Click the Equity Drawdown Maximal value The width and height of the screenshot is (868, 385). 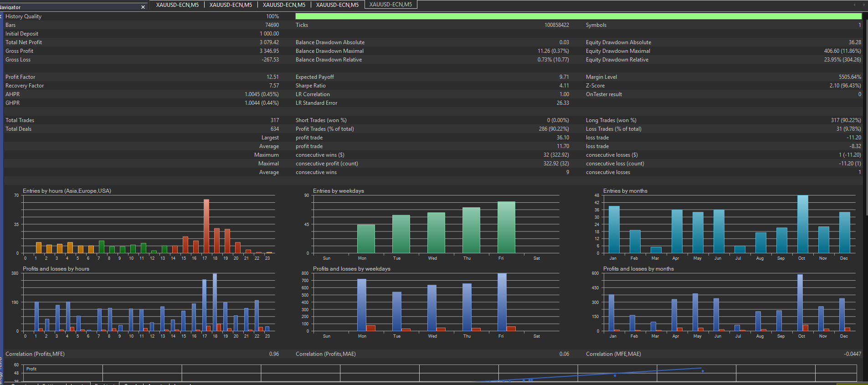click(x=842, y=51)
